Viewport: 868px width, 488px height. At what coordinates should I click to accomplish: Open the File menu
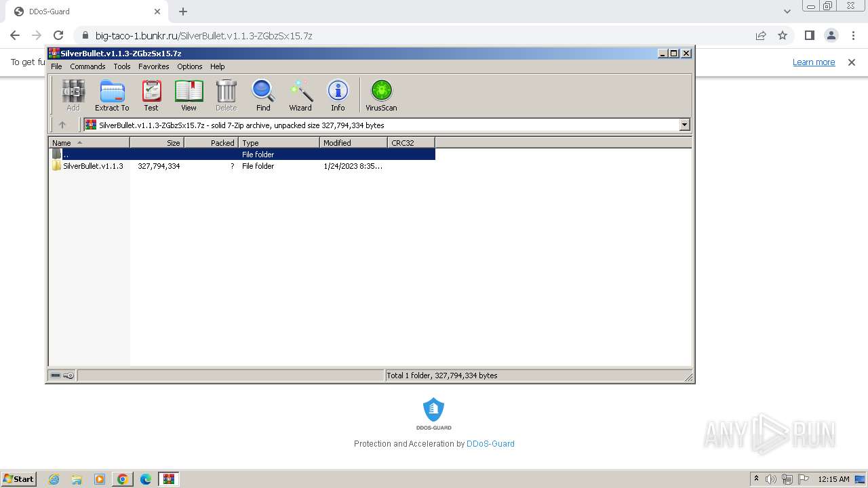[x=56, y=66]
